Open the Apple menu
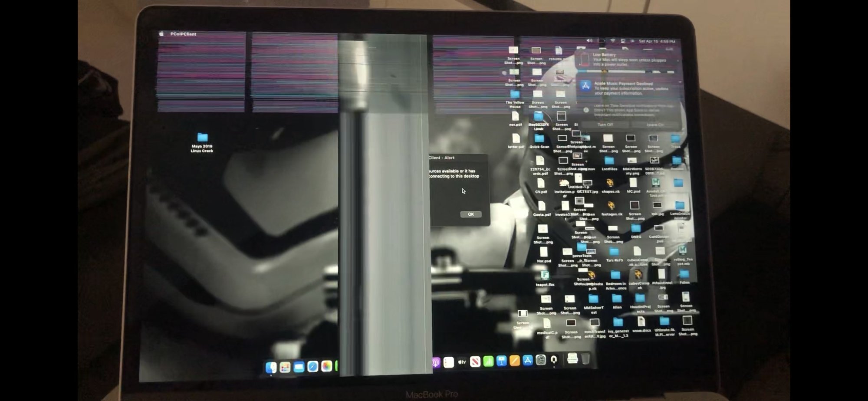The image size is (868, 401). click(x=161, y=34)
